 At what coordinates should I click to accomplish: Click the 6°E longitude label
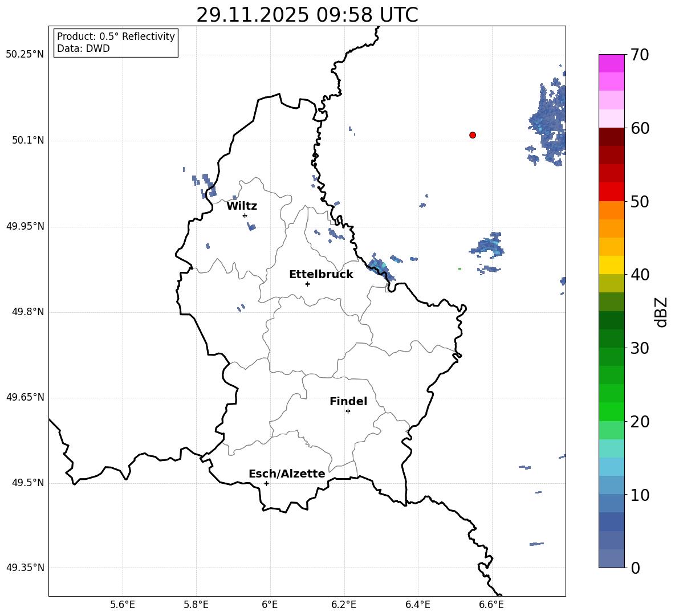click(x=270, y=605)
